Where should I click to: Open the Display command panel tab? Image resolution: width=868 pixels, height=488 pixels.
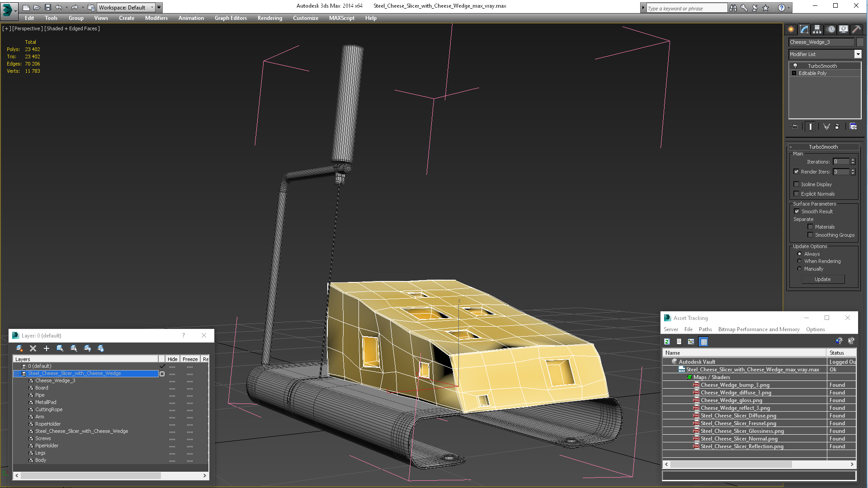coord(844,29)
